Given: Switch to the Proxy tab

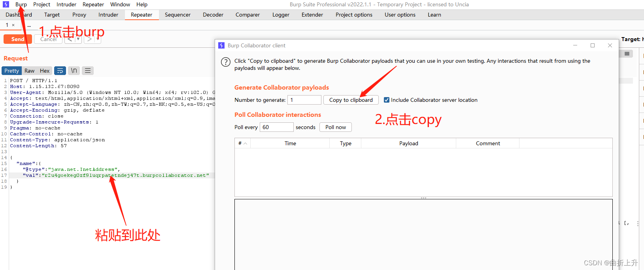Looking at the screenshot, I should pyautogui.click(x=79, y=15).
